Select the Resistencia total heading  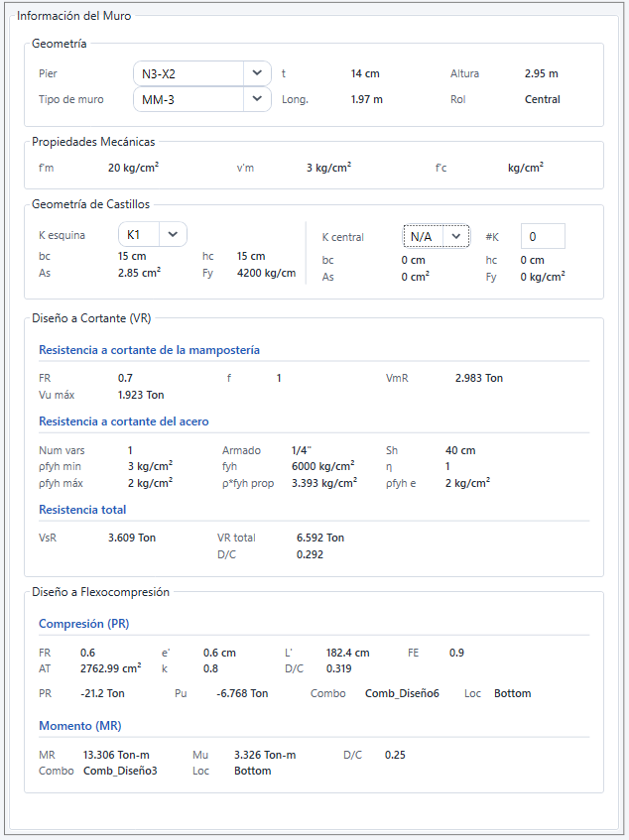pos(82,510)
